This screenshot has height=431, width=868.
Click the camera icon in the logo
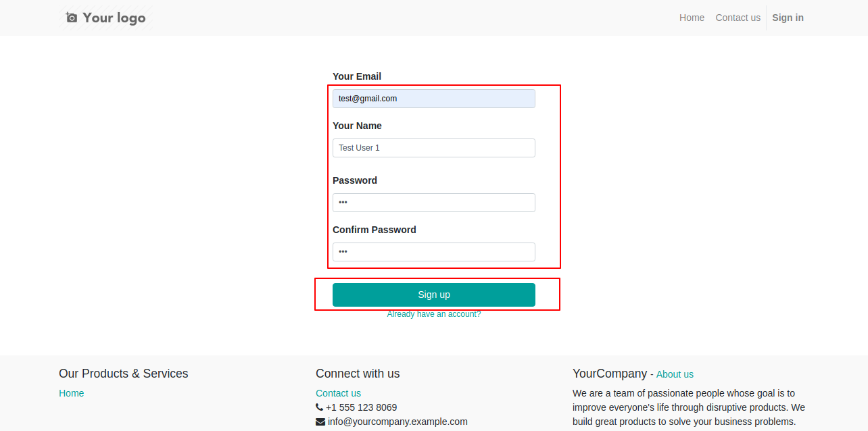[72, 18]
